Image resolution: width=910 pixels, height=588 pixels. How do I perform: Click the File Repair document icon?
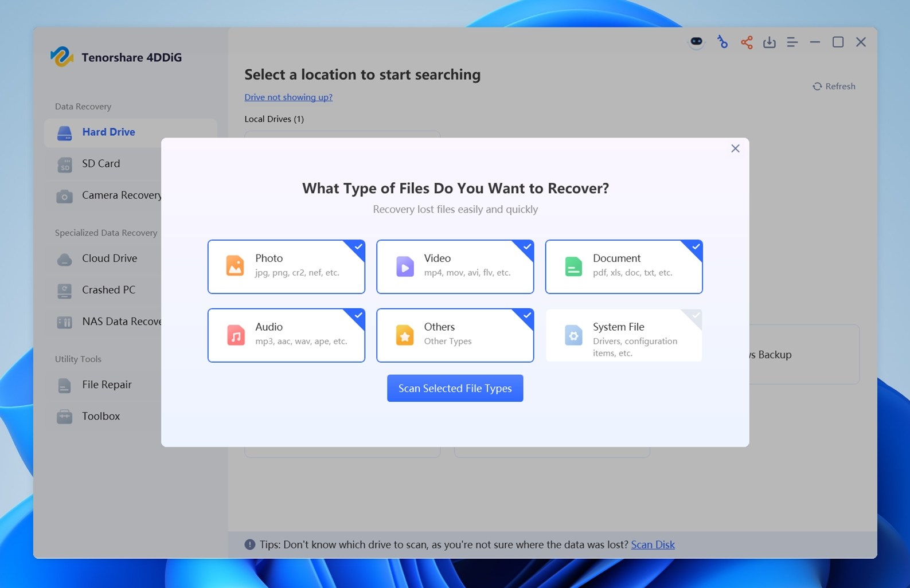[64, 385]
